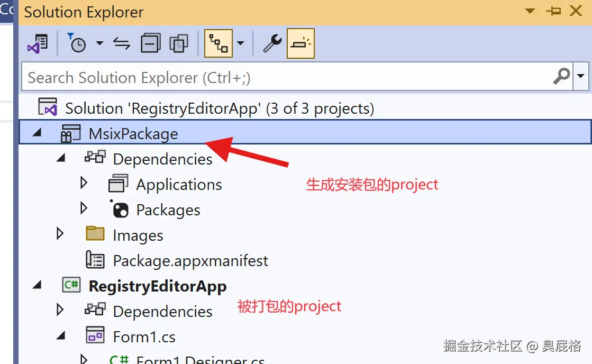592x364 pixels.
Task: Select the Packages item
Action: click(x=168, y=210)
